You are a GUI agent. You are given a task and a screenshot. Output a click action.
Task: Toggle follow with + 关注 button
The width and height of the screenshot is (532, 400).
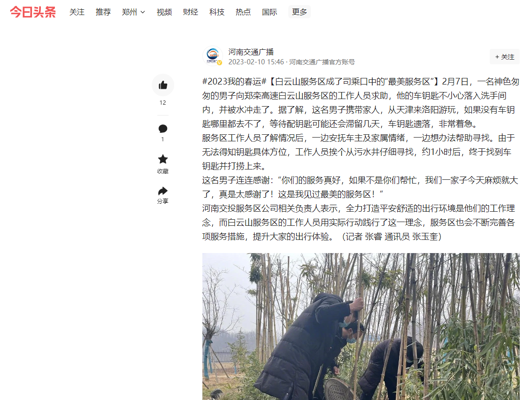click(x=504, y=57)
